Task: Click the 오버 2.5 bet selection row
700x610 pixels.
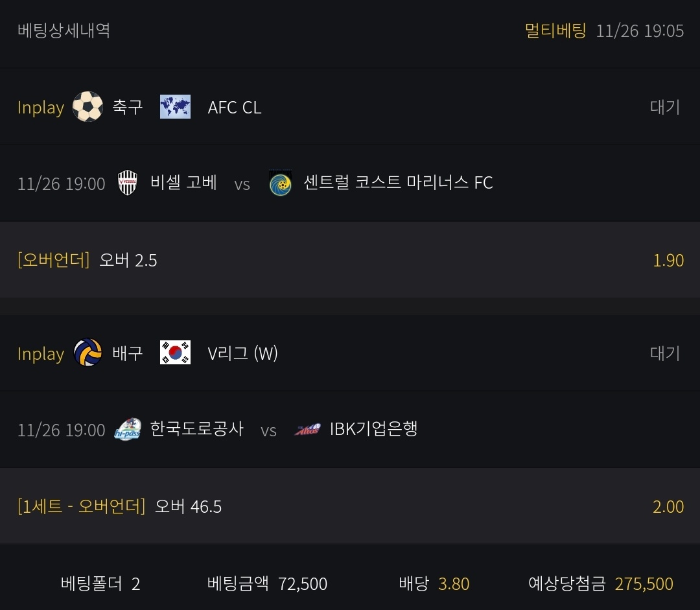Action: (128, 261)
